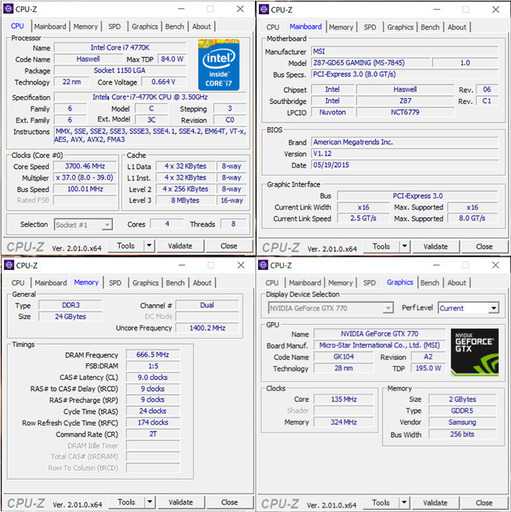Click Validate button in CPU tab window
This screenshot has height=512, width=511.
180,246
